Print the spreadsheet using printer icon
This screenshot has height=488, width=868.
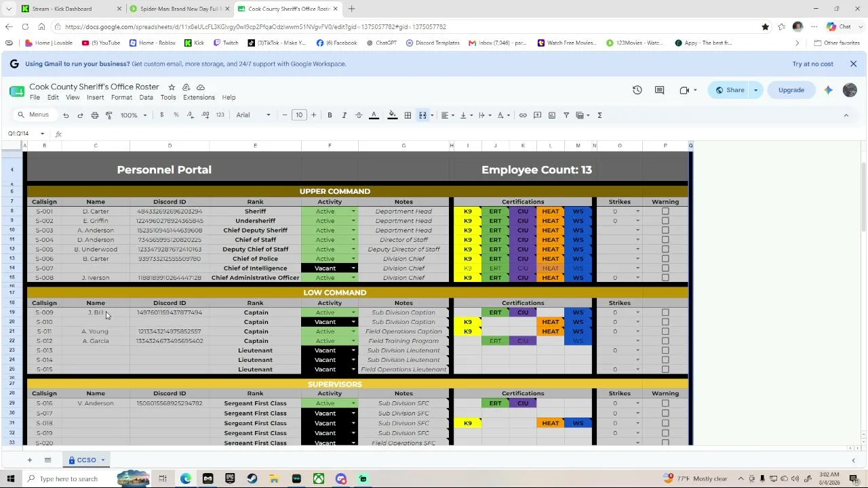(x=95, y=115)
